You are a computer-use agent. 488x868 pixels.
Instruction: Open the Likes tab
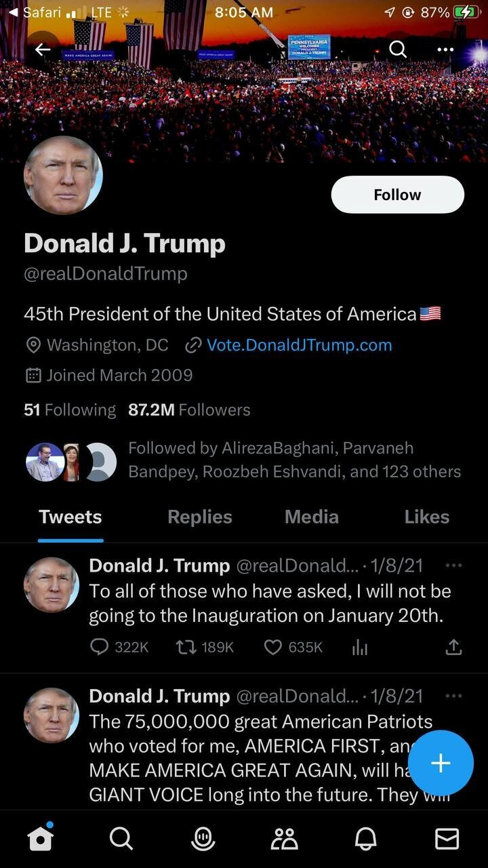427,517
